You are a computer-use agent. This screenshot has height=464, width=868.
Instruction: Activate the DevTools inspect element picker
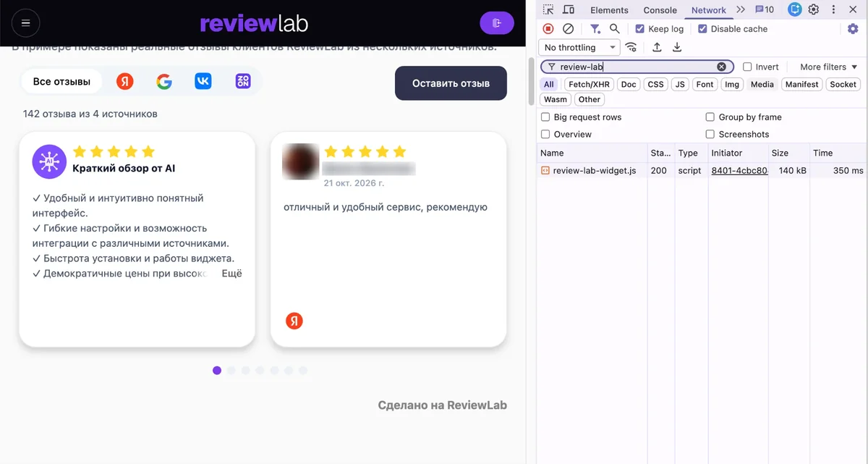coord(548,9)
